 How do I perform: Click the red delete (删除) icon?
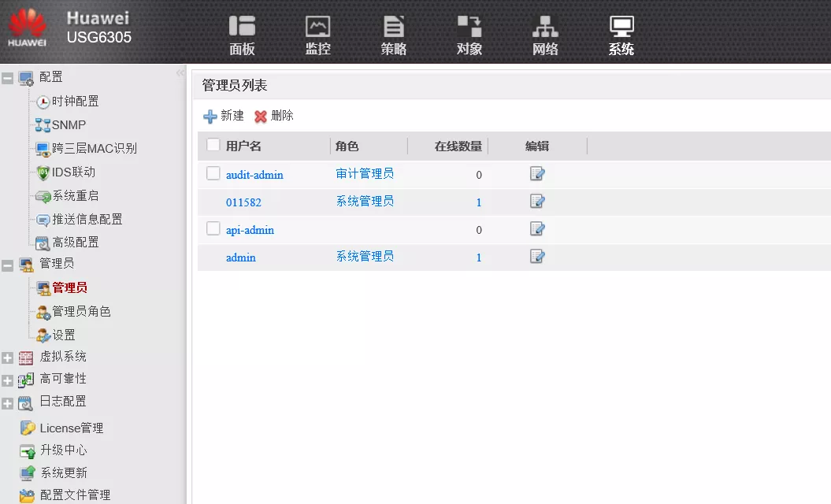pos(261,117)
